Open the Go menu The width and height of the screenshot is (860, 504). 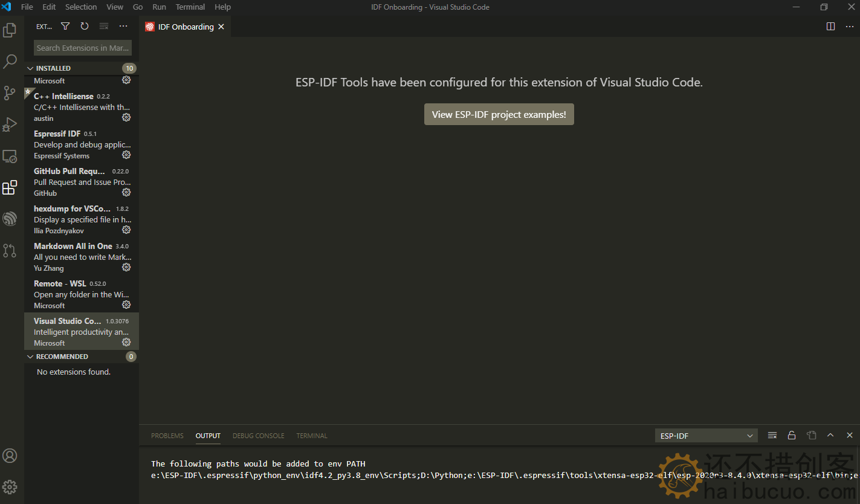coord(138,7)
